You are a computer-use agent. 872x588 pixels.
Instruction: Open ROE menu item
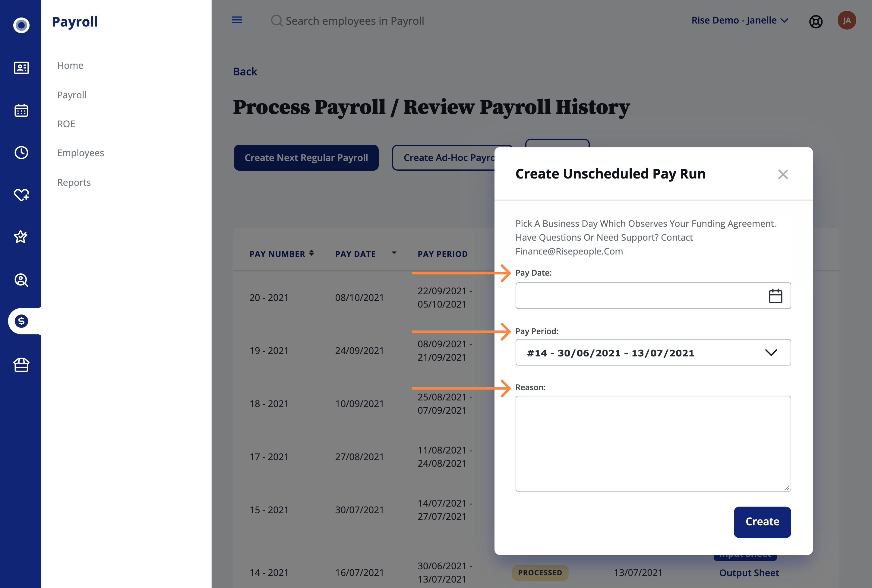66,124
